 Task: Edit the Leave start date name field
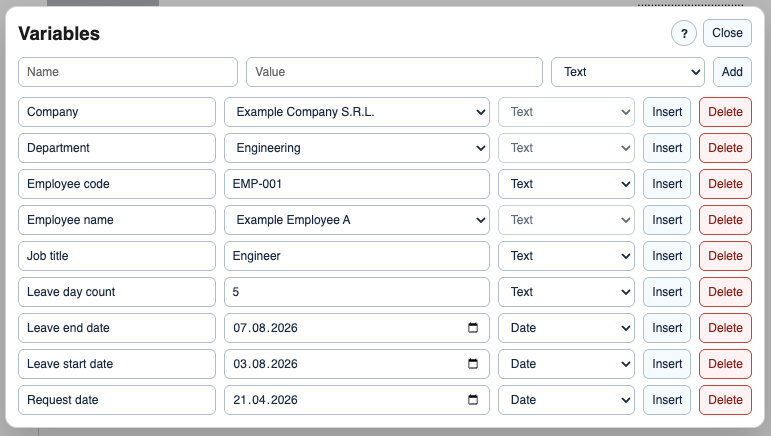point(117,364)
